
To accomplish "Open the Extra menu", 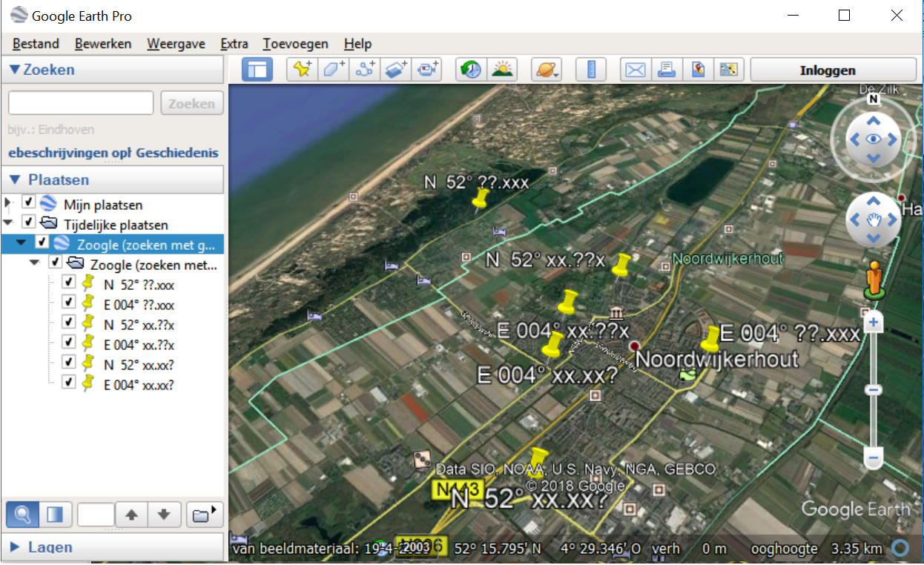I will tap(234, 44).
